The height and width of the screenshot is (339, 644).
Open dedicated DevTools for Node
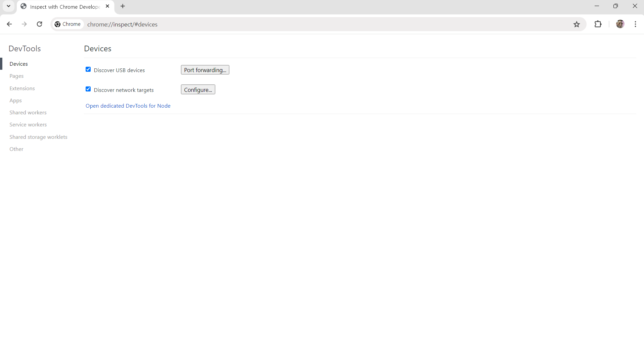tap(128, 106)
